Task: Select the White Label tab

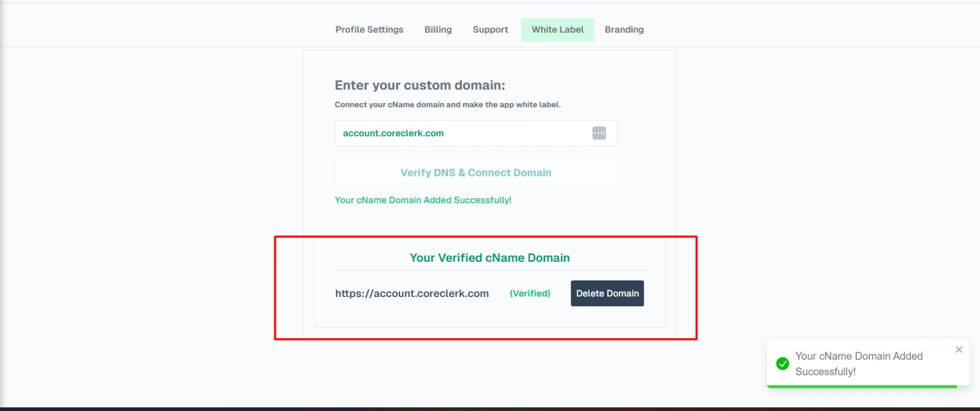Action: (557, 30)
